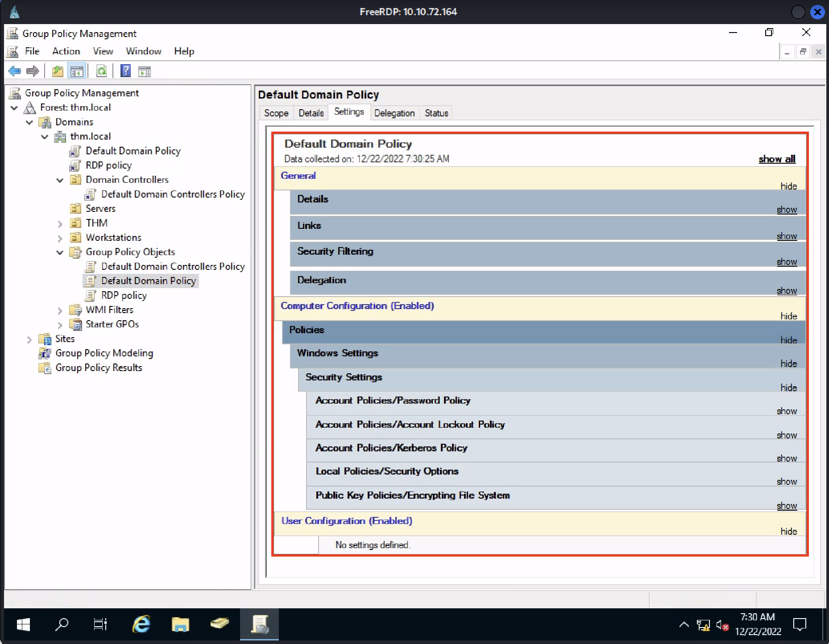Switch to the Delegation tab
This screenshot has width=829, height=644.
[394, 113]
